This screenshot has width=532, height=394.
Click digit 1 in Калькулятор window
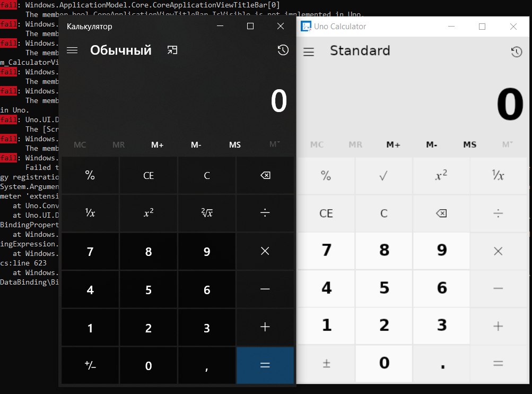coord(90,328)
